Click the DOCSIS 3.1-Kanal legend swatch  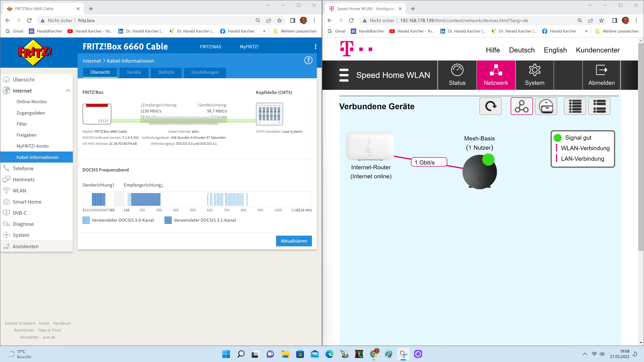click(168, 220)
